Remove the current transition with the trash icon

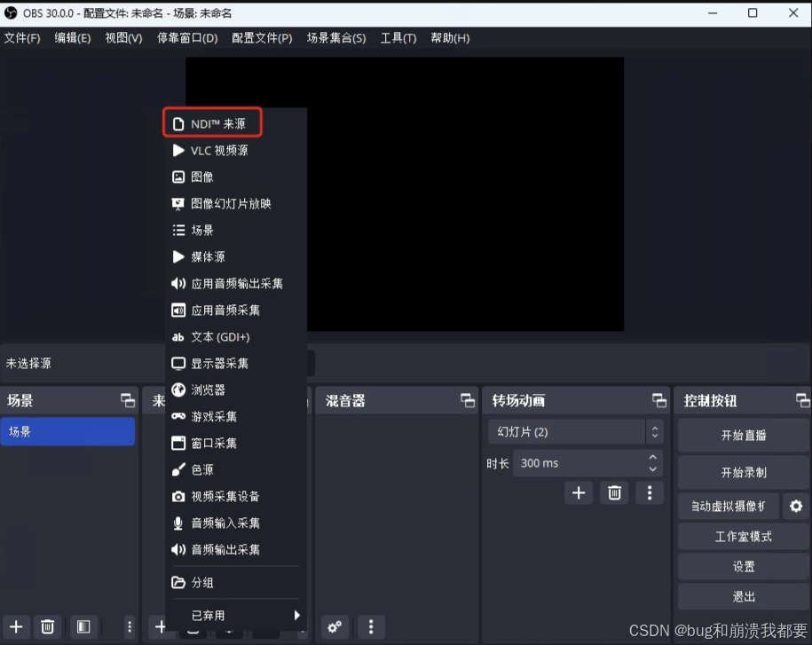(x=614, y=492)
